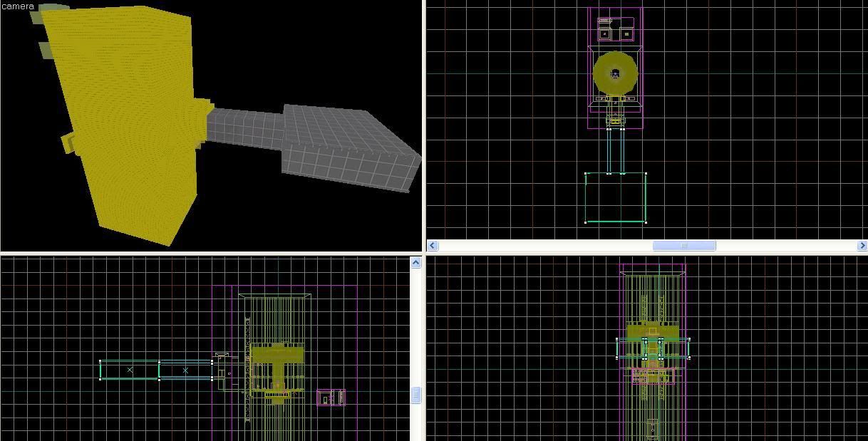The image size is (868, 441).
Task: Click the vertical scrollbar's up arrow
Action: [416, 263]
